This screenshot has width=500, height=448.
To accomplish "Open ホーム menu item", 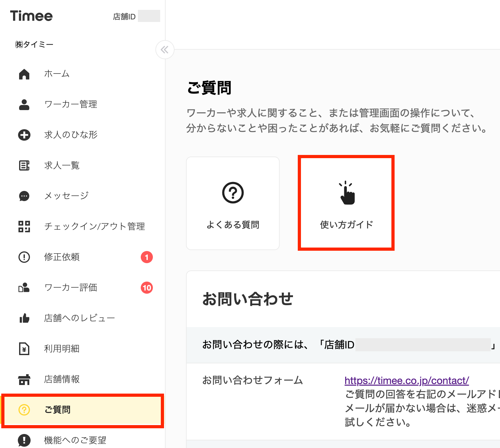I will (x=57, y=74).
